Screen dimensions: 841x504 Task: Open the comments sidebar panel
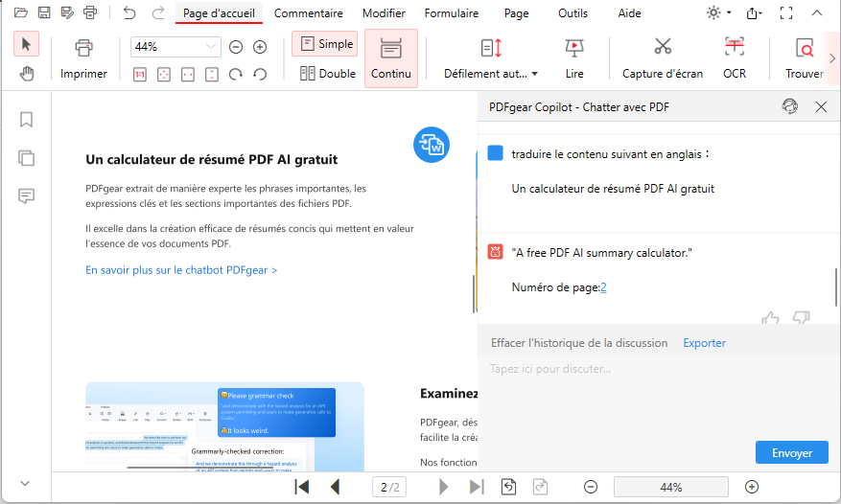tap(26, 195)
